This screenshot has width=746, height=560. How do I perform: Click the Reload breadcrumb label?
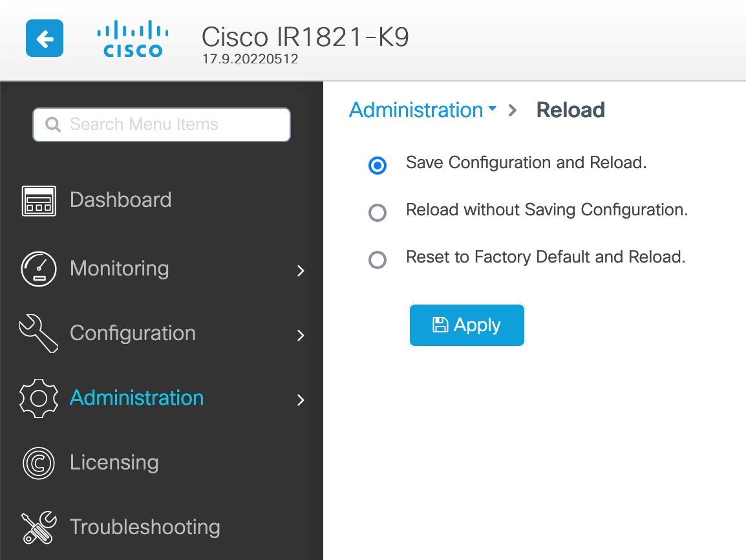point(570,110)
